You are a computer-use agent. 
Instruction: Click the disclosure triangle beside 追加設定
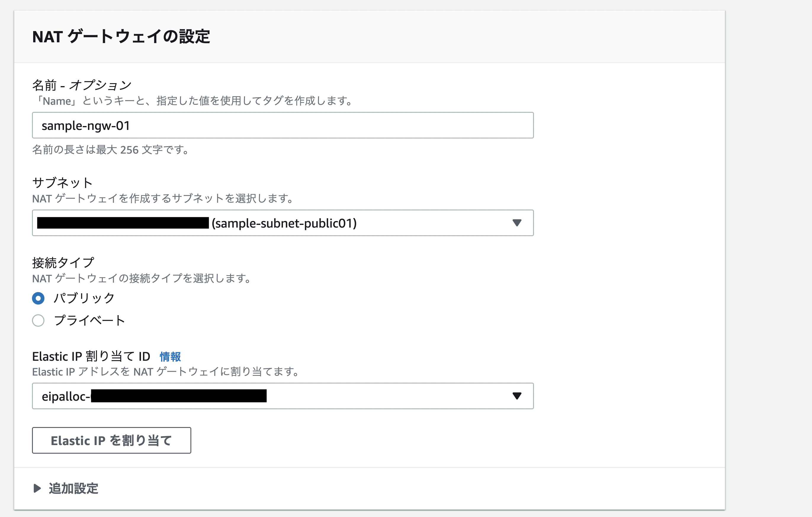coord(37,488)
